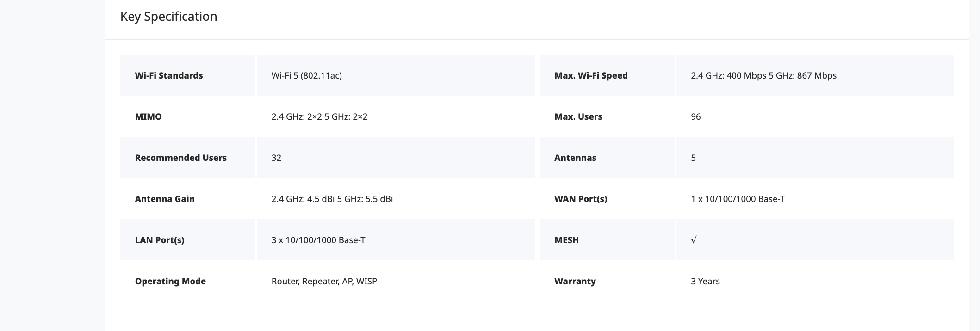Select the 3 Years warranty value
The width and height of the screenshot is (980, 331).
coord(705,281)
